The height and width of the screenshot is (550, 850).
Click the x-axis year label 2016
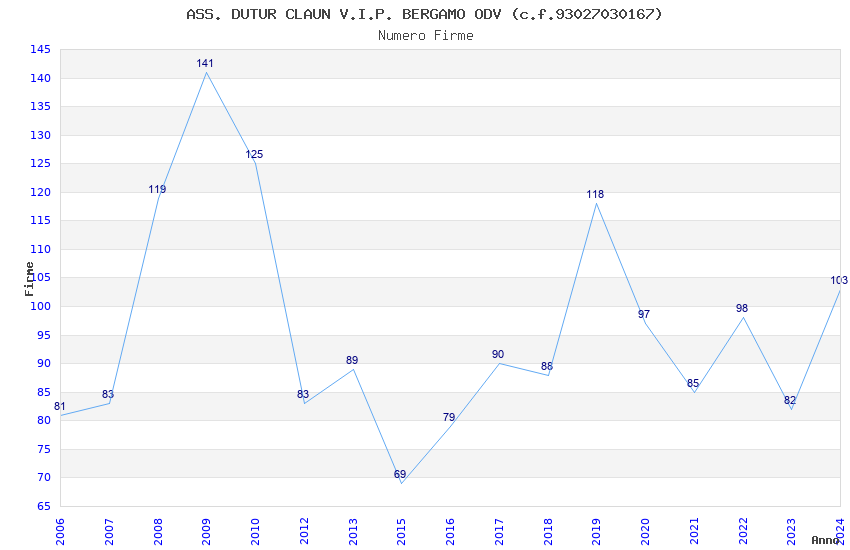click(x=450, y=532)
